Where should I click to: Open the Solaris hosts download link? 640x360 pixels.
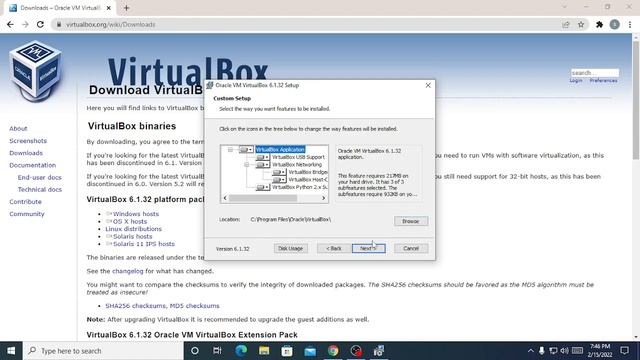pyautogui.click(x=133, y=237)
